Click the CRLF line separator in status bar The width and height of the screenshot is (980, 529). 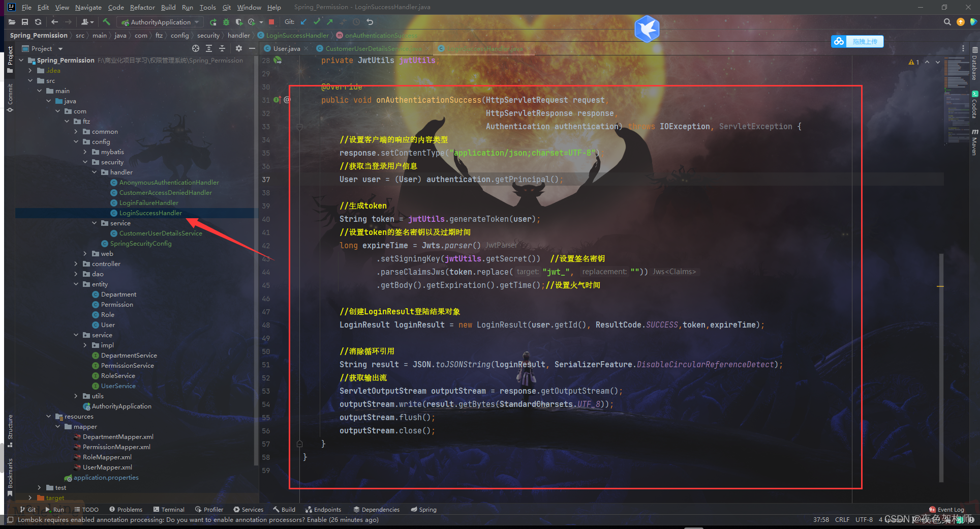tap(842, 519)
